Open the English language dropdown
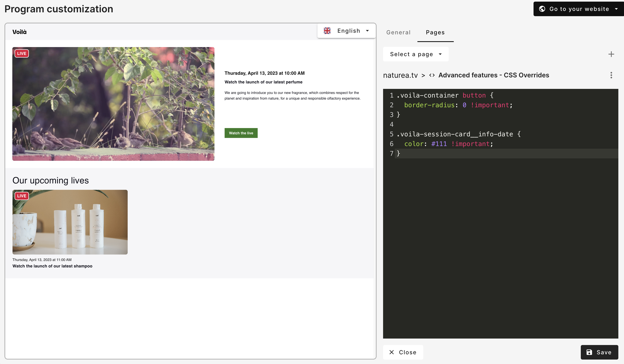 click(346, 31)
